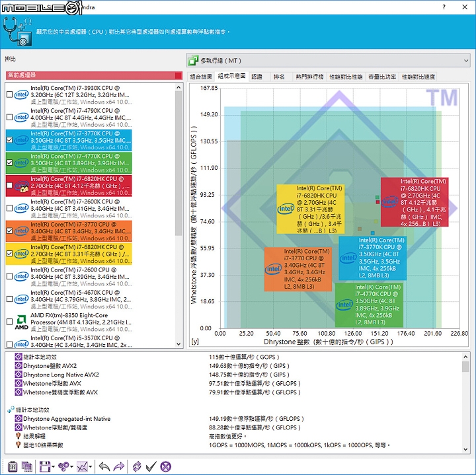The image size is (476, 475).
Task: Select the Core i7-2600 processor row
Action: (69, 277)
